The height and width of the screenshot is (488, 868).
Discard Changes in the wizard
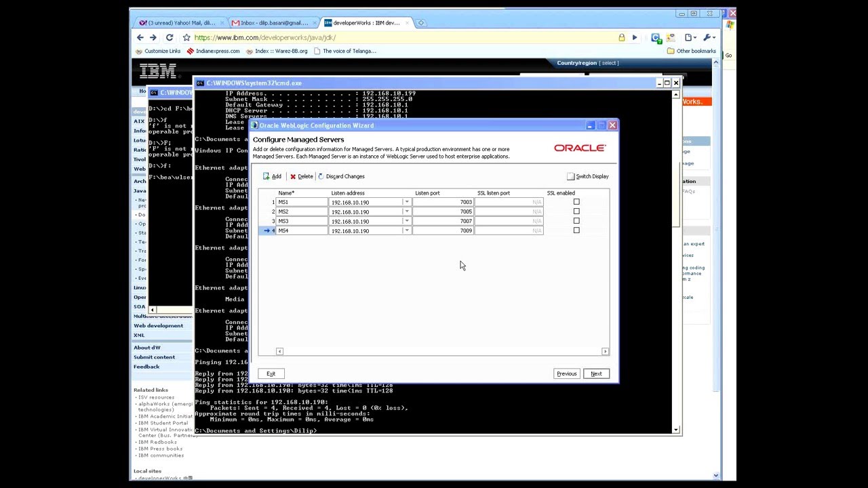click(341, 176)
